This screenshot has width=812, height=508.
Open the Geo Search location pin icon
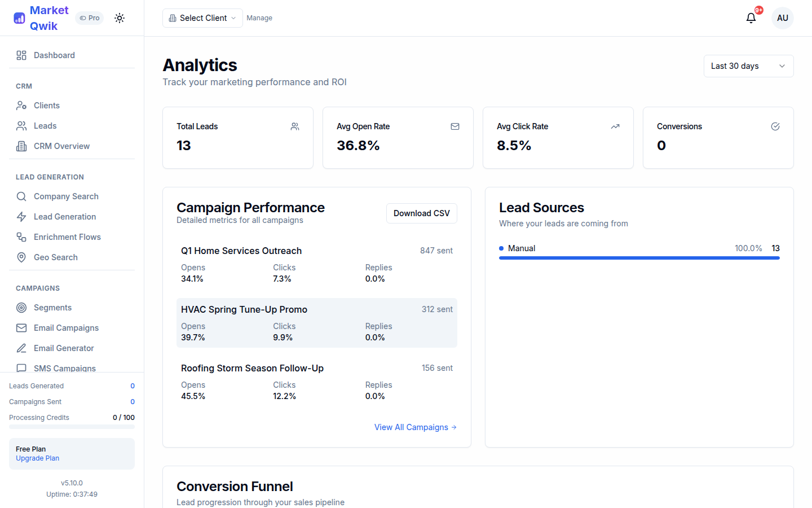(21, 257)
